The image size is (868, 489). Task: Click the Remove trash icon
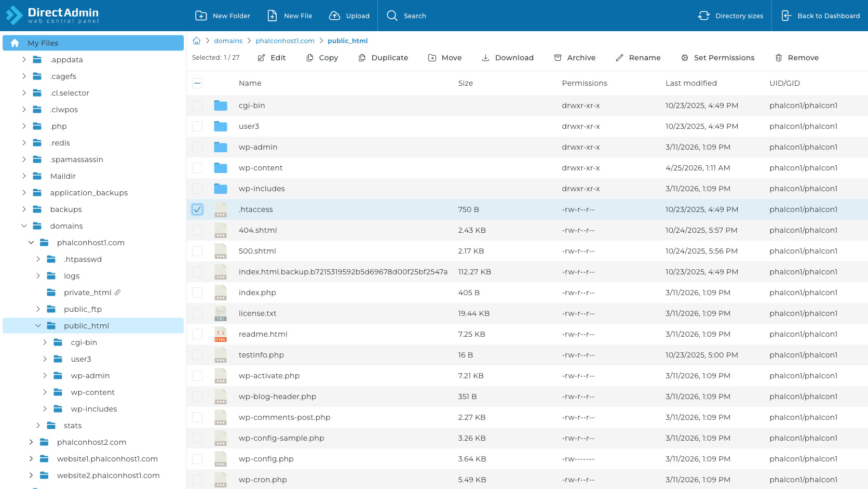779,58
